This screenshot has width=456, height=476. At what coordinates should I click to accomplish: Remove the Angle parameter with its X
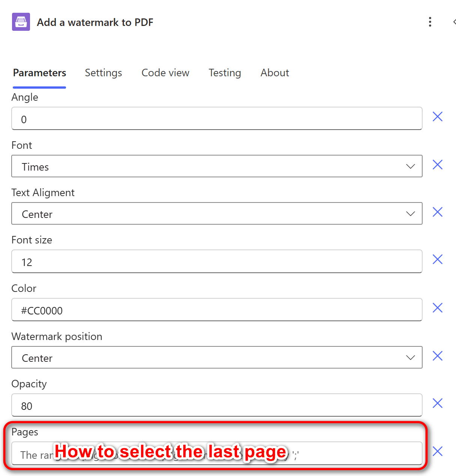(x=438, y=117)
